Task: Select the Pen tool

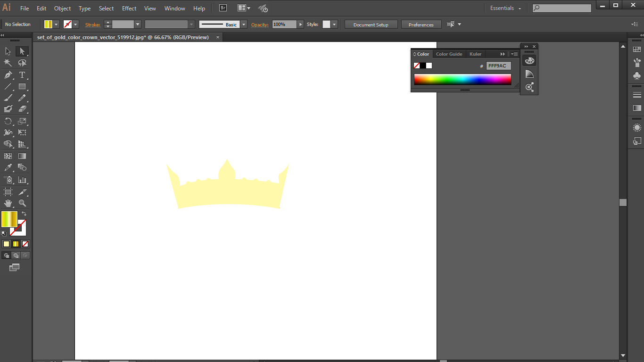Action: point(8,74)
